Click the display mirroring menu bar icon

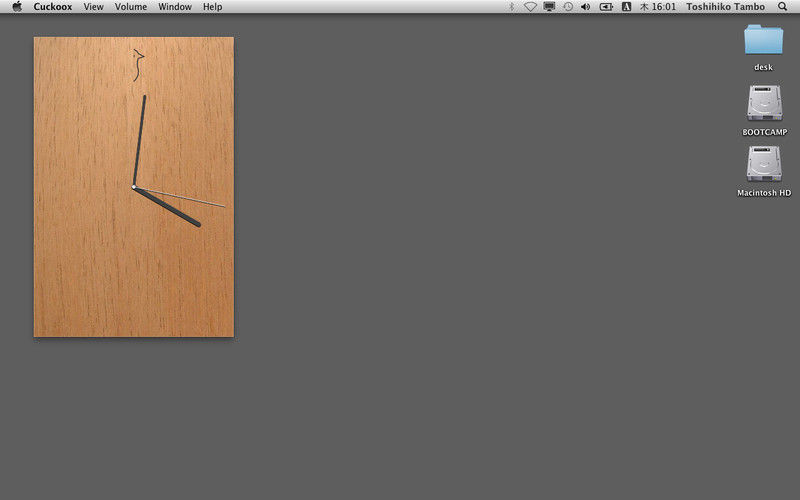click(x=549, y=7)
